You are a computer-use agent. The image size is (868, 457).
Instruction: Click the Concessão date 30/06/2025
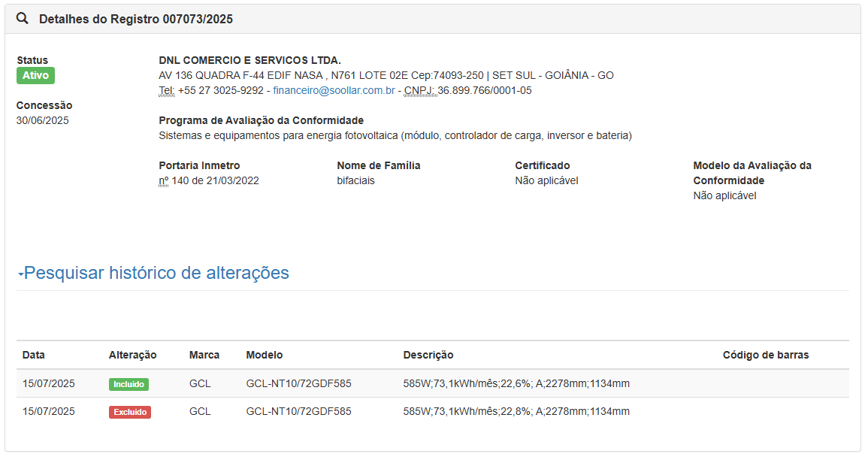coord(43,120)
